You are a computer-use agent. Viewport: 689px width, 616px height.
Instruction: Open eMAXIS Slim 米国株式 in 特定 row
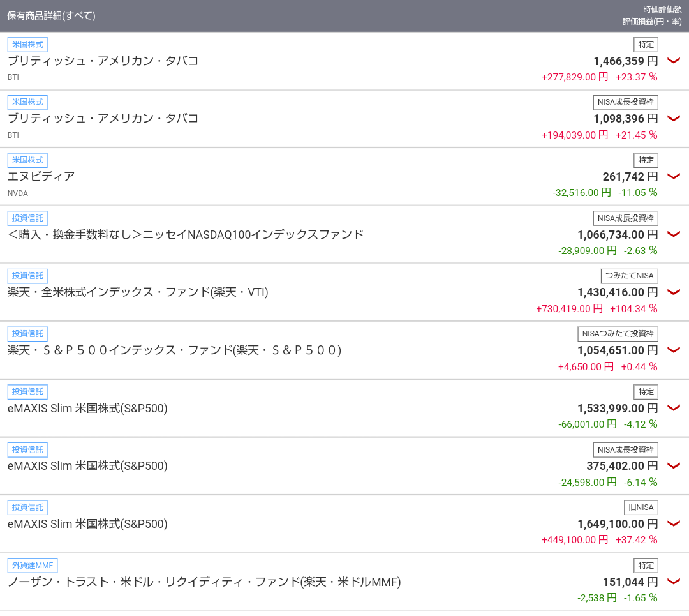click(87, 408)
